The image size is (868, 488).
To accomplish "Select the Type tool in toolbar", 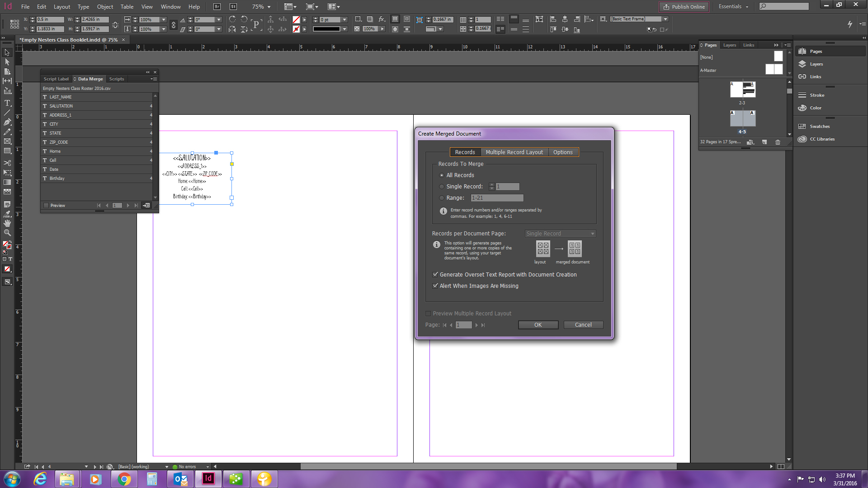I will tap(7, 103).
